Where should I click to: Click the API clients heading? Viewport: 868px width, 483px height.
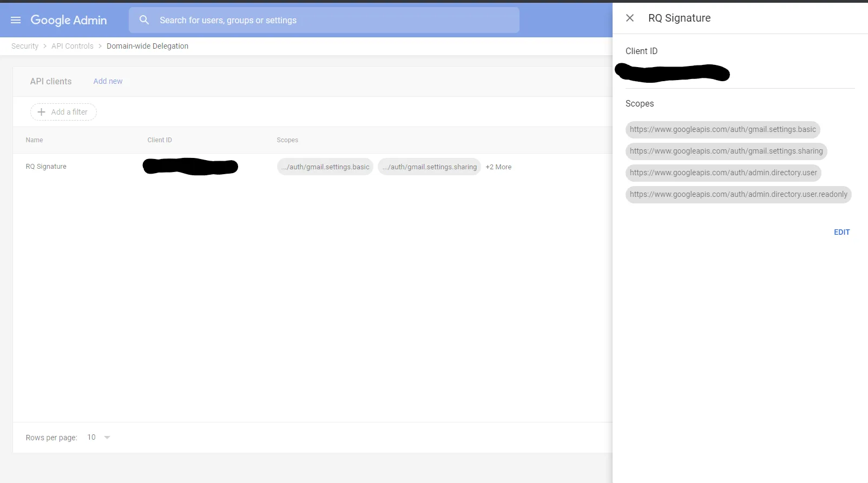tap(51, 81)
